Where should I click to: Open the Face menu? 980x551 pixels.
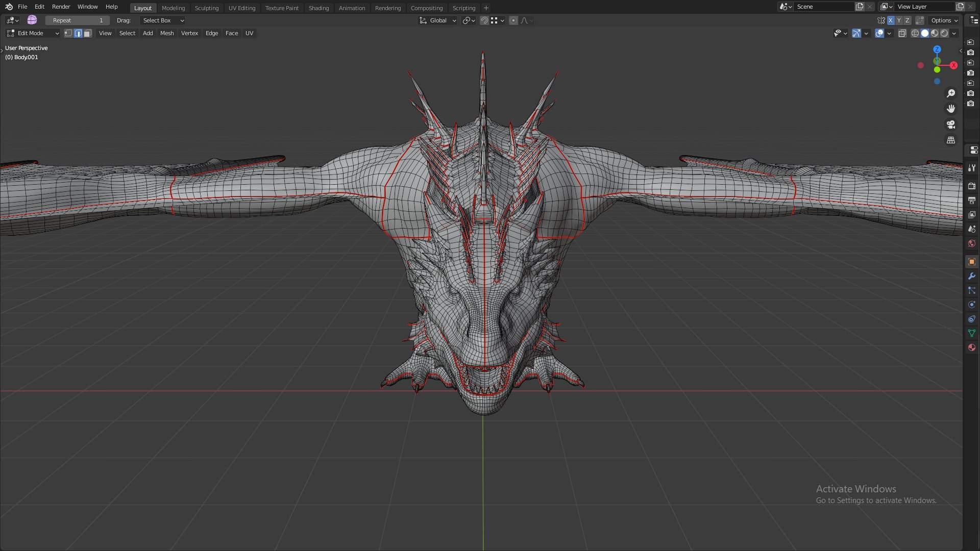click(x=232, y=33)
